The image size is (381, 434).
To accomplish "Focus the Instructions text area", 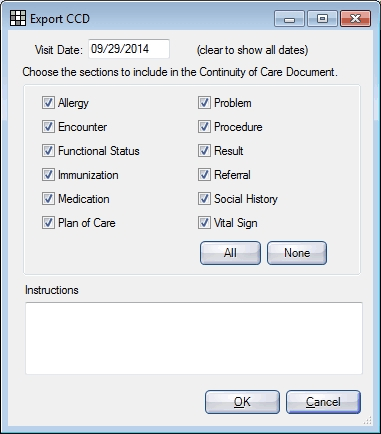I will point(194,338).
